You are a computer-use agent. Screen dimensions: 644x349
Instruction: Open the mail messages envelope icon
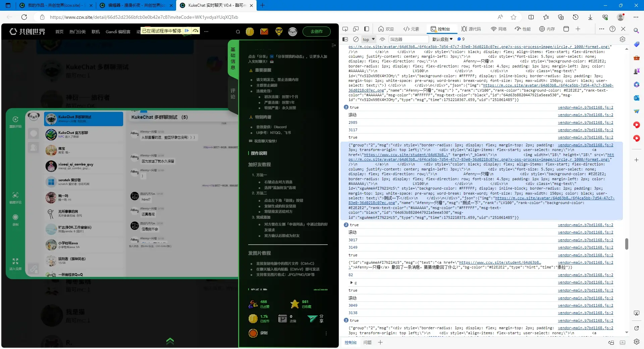tap(264, 32)
